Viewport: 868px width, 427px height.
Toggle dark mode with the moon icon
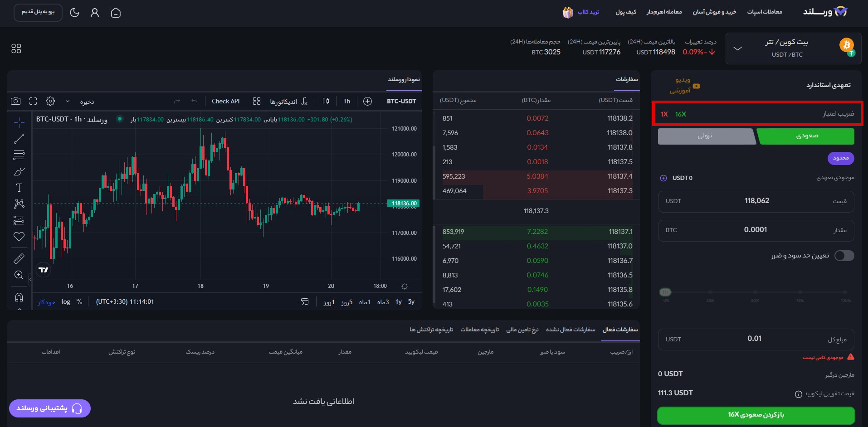click(75, 13)
